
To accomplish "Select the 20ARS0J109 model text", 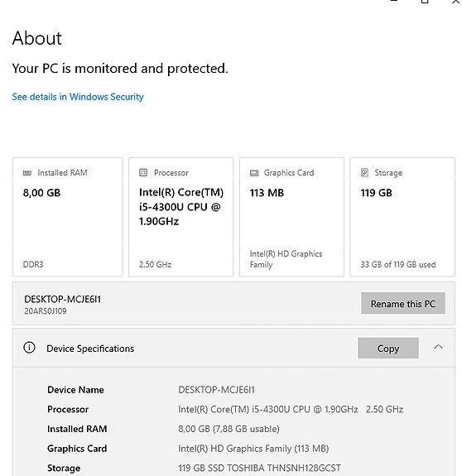I will [46, 311].
